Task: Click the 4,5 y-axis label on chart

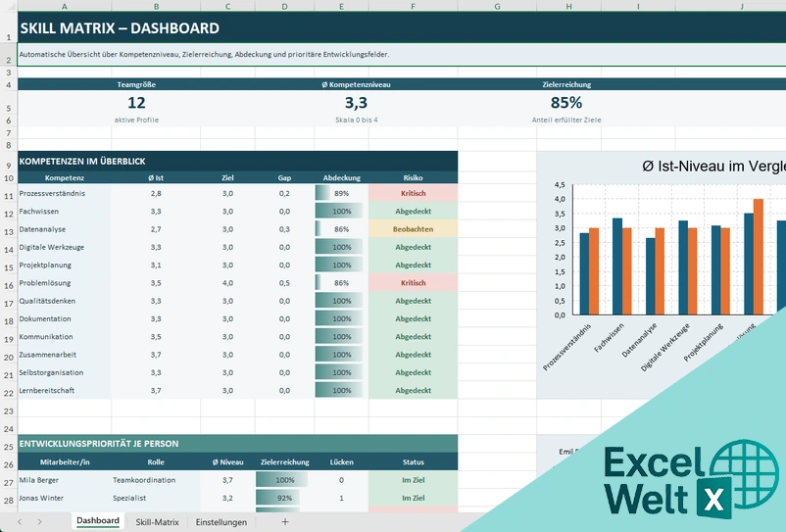Action: [560, 185]
